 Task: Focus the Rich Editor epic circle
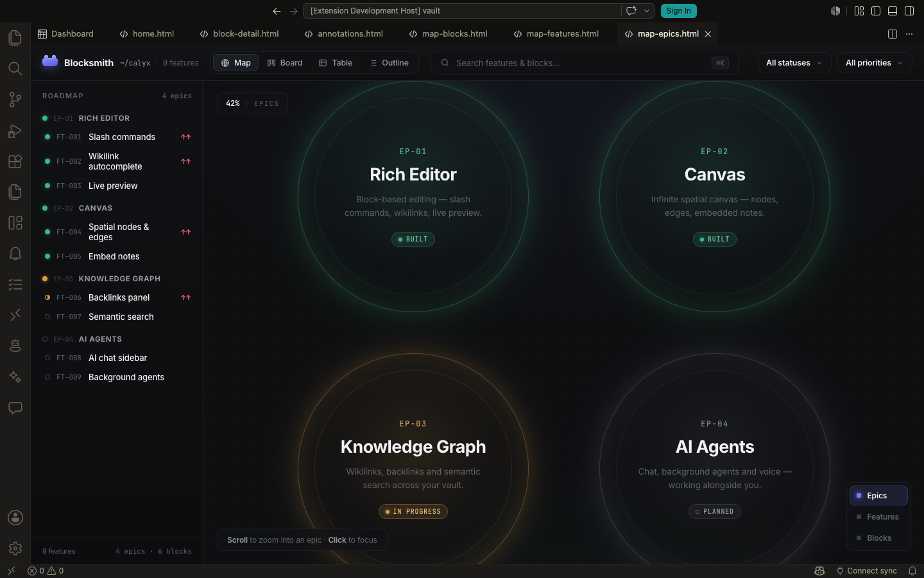[x=413, y=197]
